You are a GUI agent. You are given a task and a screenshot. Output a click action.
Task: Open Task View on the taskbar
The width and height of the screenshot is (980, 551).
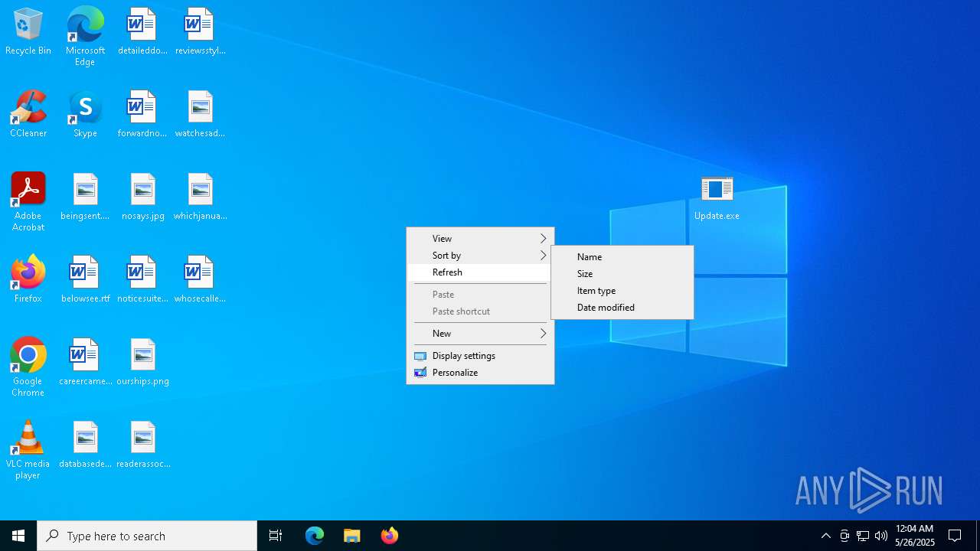point(276,536)
